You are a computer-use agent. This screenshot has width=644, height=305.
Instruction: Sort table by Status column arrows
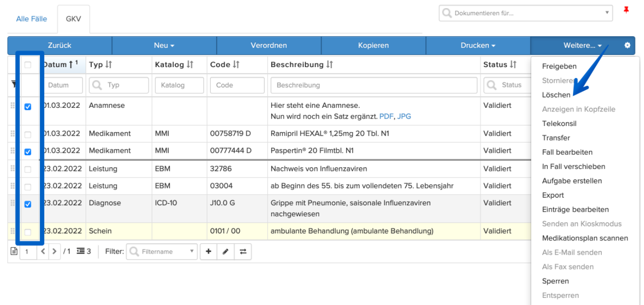pos(513,65)
